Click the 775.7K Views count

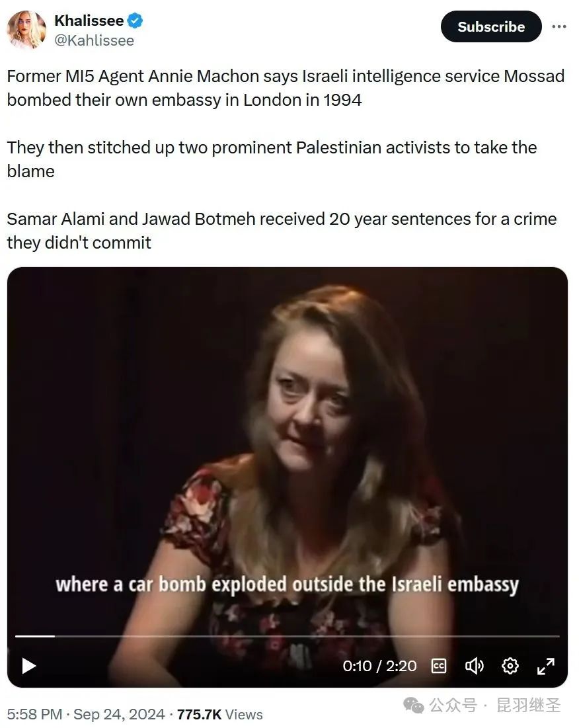click(220, 714)
